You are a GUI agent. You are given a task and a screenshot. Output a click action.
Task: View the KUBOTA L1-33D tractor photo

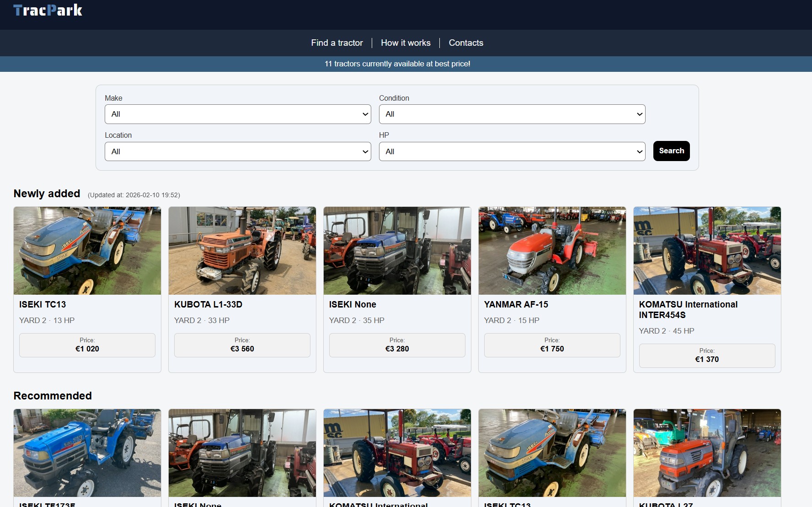pyautogui.click(x=242, y=251)
